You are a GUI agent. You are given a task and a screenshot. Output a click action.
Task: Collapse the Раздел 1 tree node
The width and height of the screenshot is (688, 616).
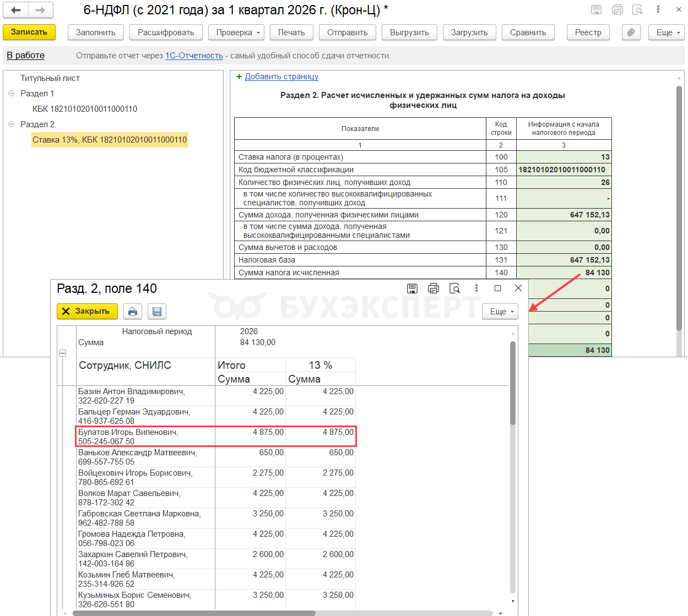coord(11,94)
